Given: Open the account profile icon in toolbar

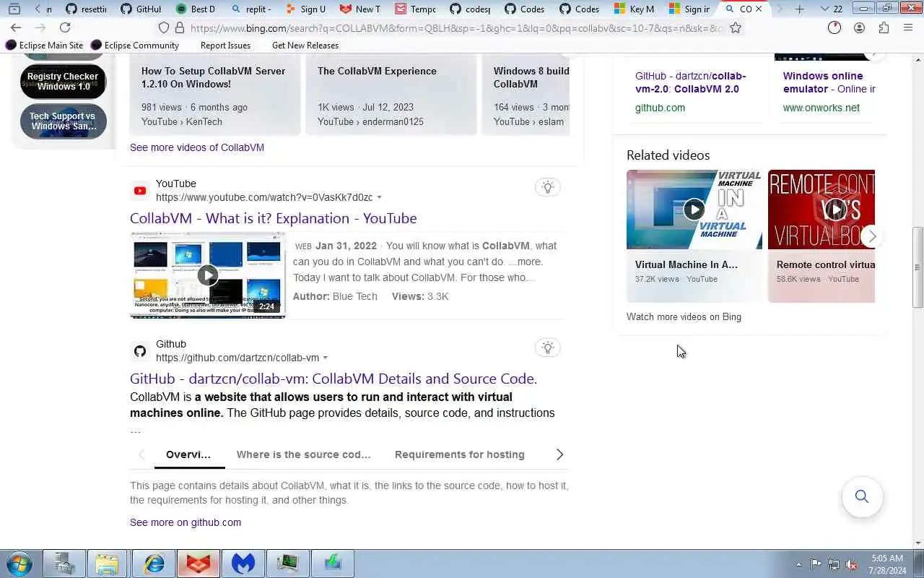Looking at the screenshot, I should pos(859,27).
